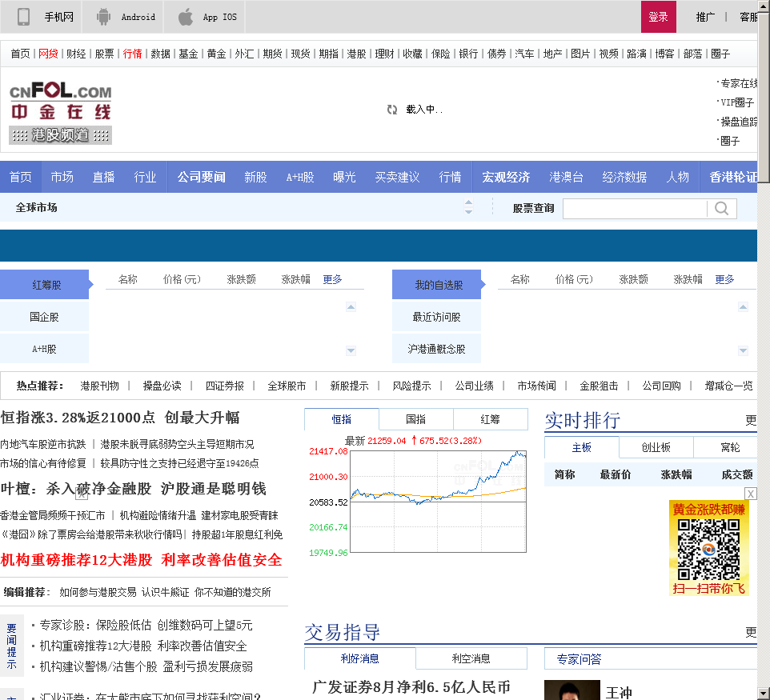
Task: Click up arrow in 红筹股 list panel
Action: click(x=351, y=307)
